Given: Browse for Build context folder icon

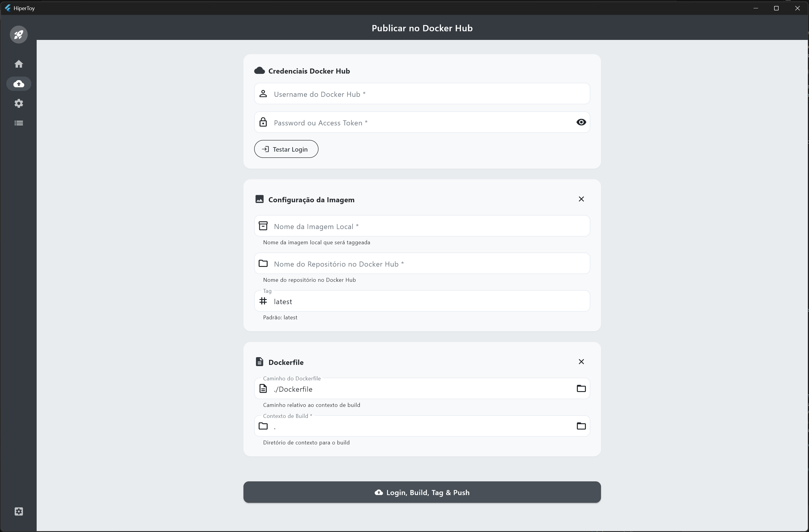Looking at the screenshot, I should pyautogui.click(x=581, y=426).
